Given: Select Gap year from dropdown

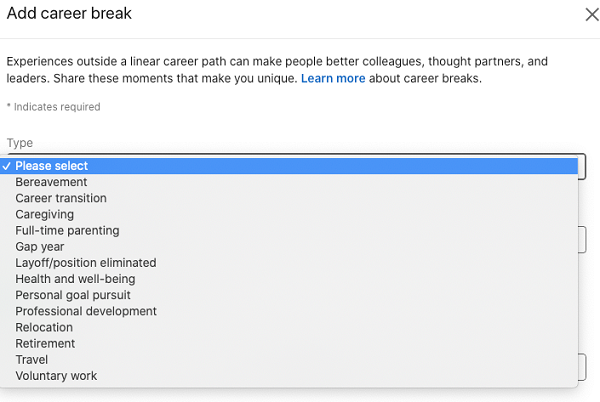Looking at the screenshot, I should pos(289,247).
